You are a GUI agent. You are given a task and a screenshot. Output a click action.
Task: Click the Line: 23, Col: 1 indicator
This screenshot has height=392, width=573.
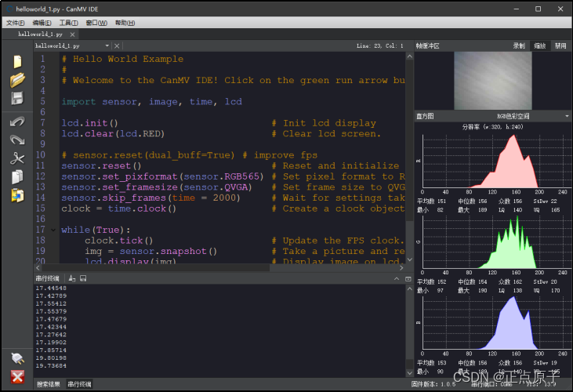point(380,46)
